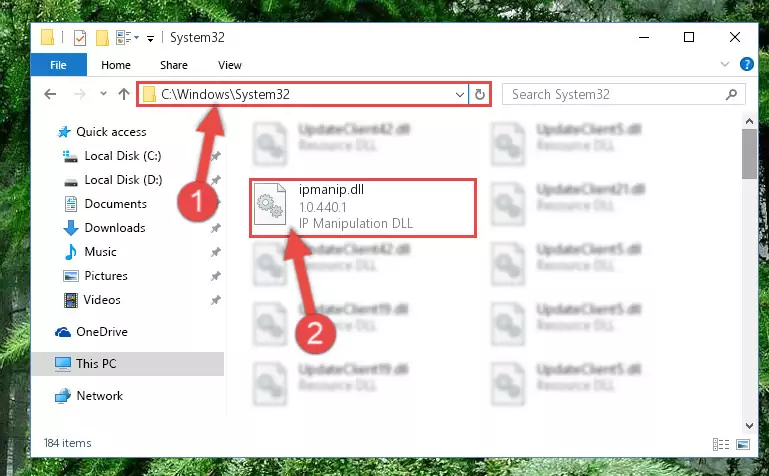The height and width of the screenshot is (476, 769).
Task: Open the recent locations dropdown
Action: 103,93
